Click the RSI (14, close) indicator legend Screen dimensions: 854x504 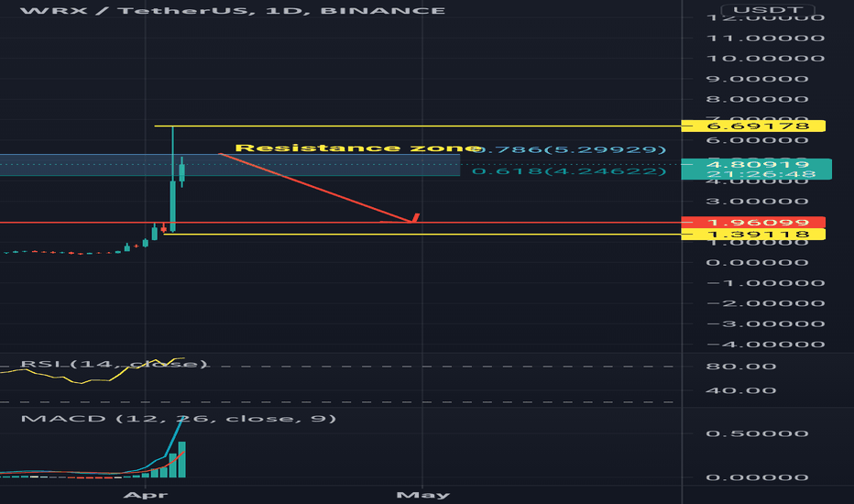(x=114, y=364)
